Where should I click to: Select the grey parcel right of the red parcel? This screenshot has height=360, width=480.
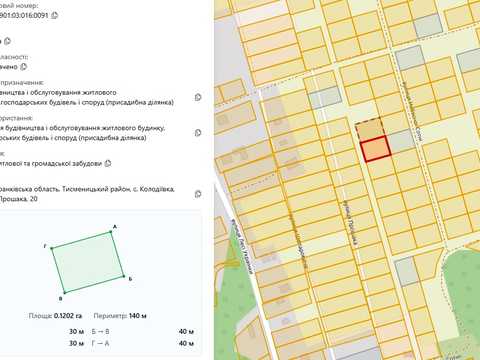point(402,141)
